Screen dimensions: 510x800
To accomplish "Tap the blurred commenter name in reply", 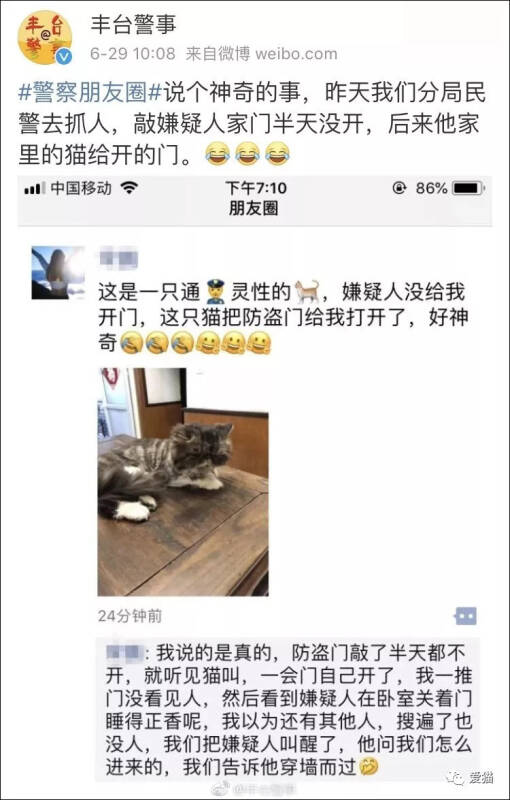I will coord(122,653).
